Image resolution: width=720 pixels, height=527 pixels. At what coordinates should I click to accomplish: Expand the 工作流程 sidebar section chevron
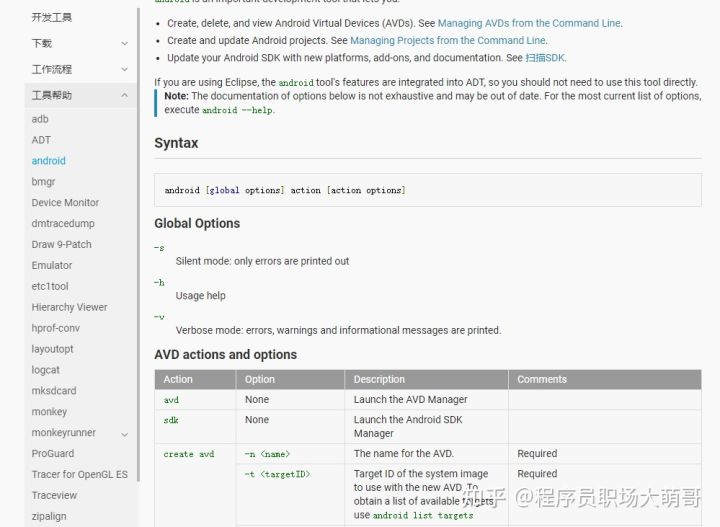[124, 69]
